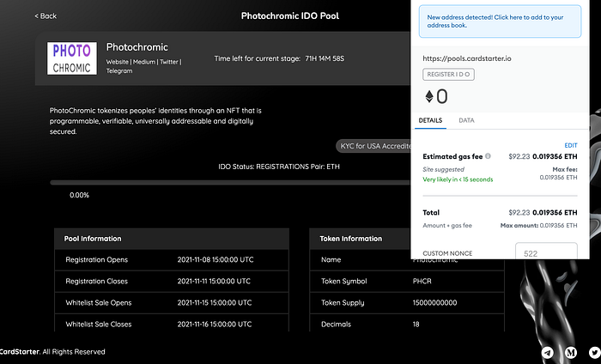Open Photochromic's Telegram link
This screenshot has height=364, width=601.
pyautogui.click(x=119, y=71)
